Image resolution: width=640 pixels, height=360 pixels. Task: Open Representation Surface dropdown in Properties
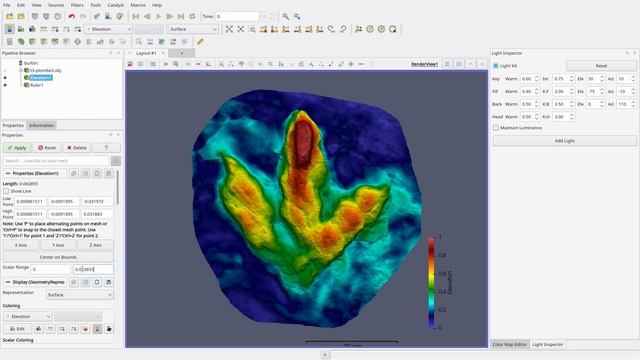tap(80, 295)
